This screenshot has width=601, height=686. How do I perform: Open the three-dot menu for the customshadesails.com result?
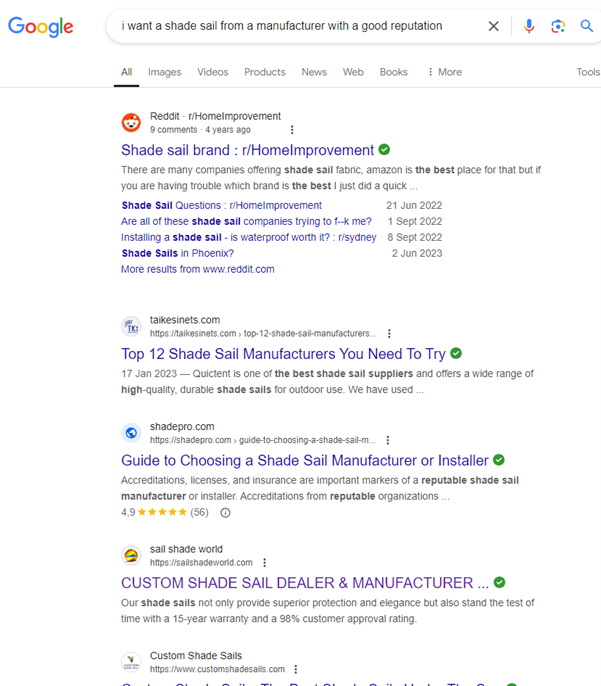coord(296,669)
